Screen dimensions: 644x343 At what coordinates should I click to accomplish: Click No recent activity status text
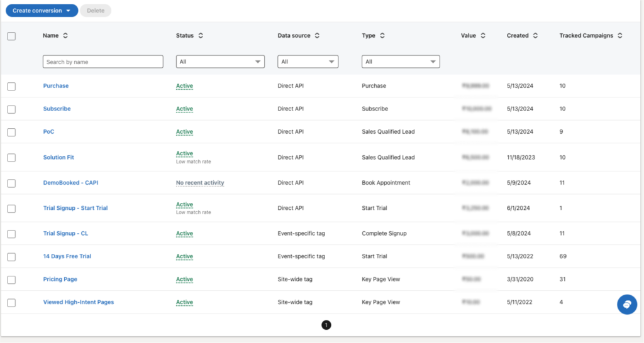pyautogui.click(x=200, y=183)
